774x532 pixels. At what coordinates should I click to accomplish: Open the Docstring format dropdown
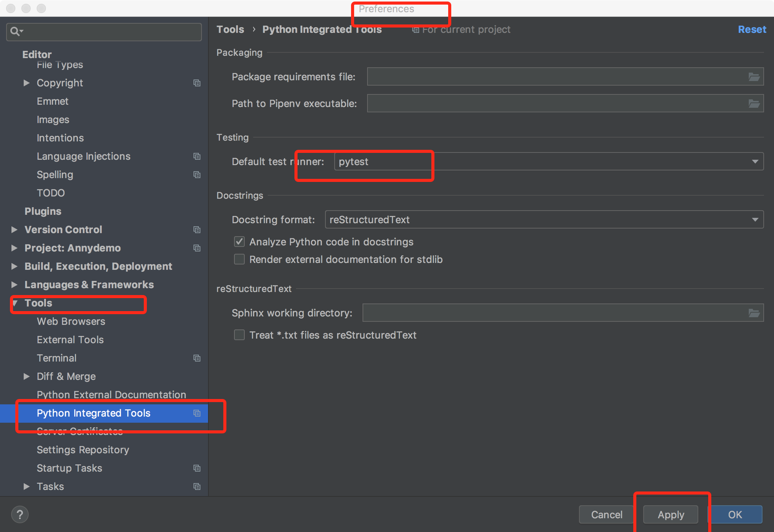[755, 219]
